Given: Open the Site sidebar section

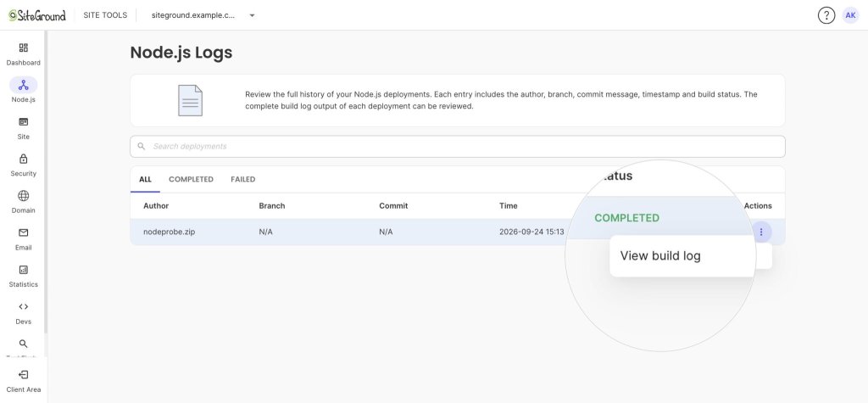Looking at the screenshot, I should tap(23, 122).
